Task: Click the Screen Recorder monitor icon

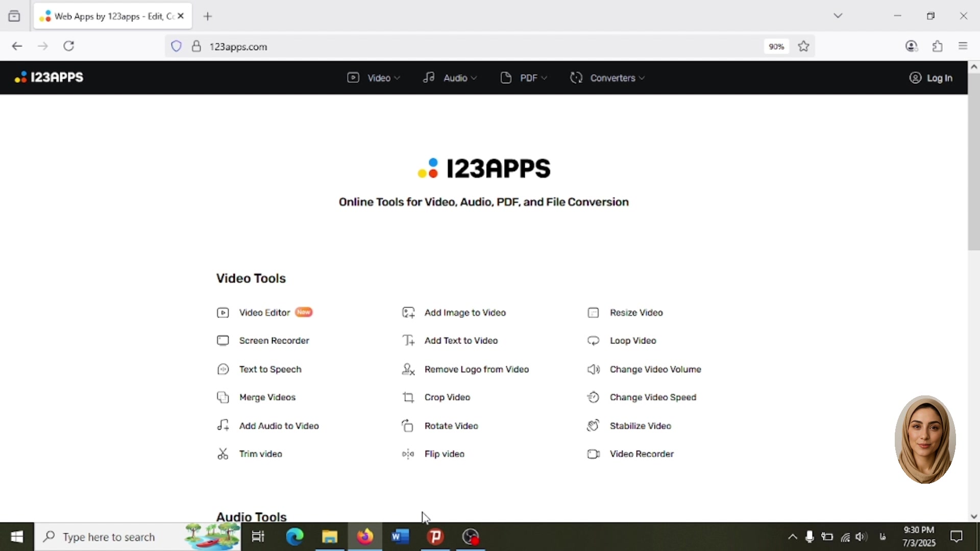Action: tap(223, 341)
